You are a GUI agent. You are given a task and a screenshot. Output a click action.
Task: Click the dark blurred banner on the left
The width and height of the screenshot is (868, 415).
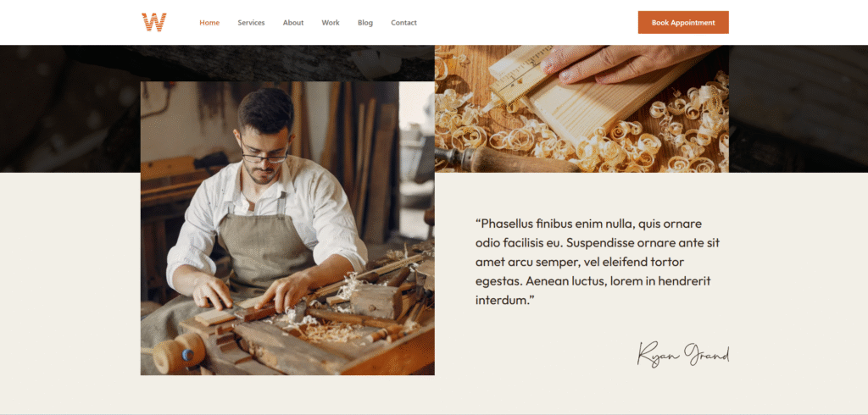70,109
